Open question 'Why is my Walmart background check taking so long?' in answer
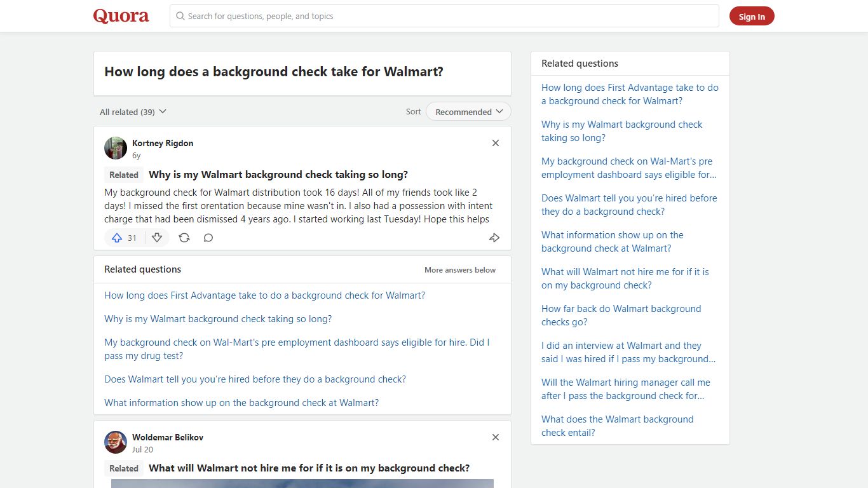This screenshot has width=868, height=488. point(278,175)
